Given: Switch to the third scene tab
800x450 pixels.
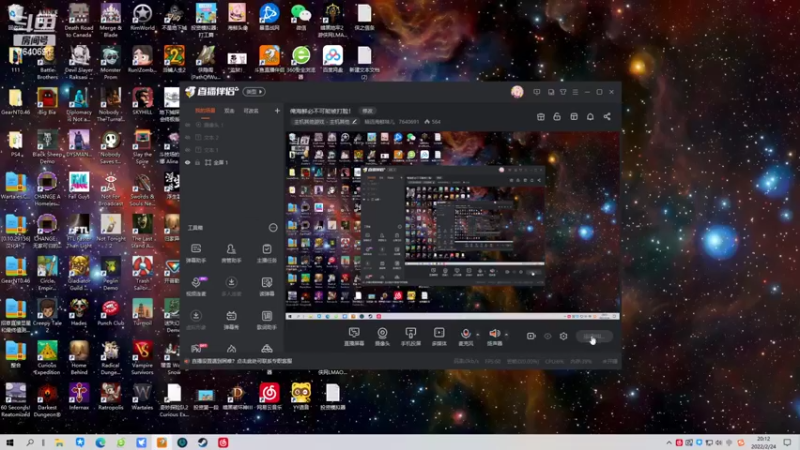Looking at the screenshot, I should [x=251, y=111].
